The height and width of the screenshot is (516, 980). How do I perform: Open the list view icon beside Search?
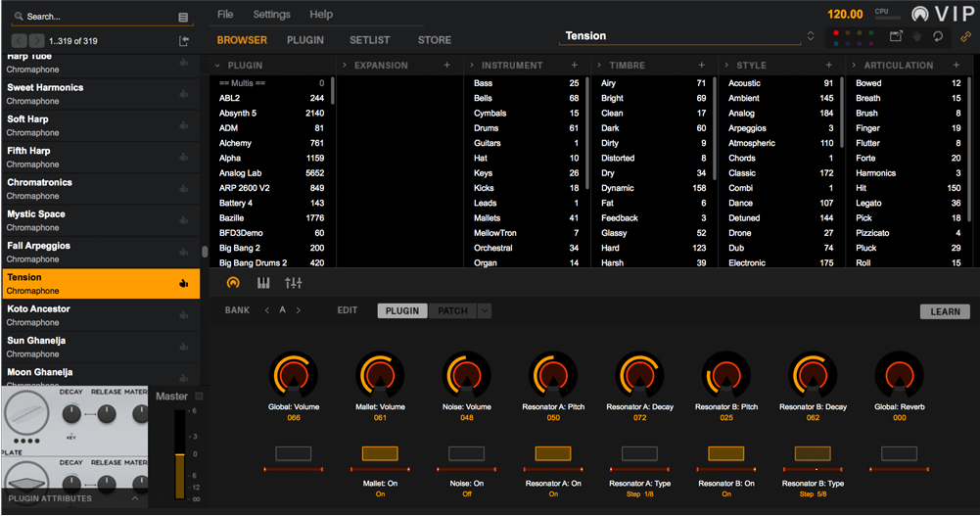(183, 18)
